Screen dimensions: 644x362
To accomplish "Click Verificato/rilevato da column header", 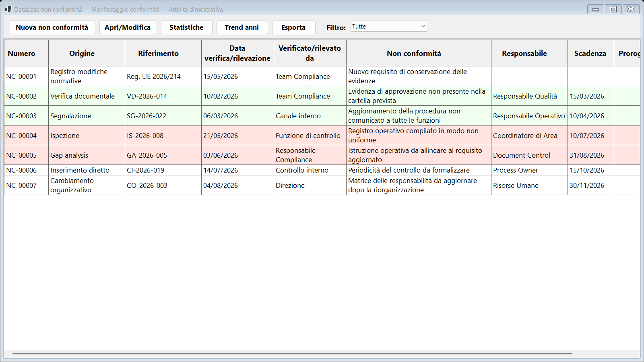I will 310,53.
